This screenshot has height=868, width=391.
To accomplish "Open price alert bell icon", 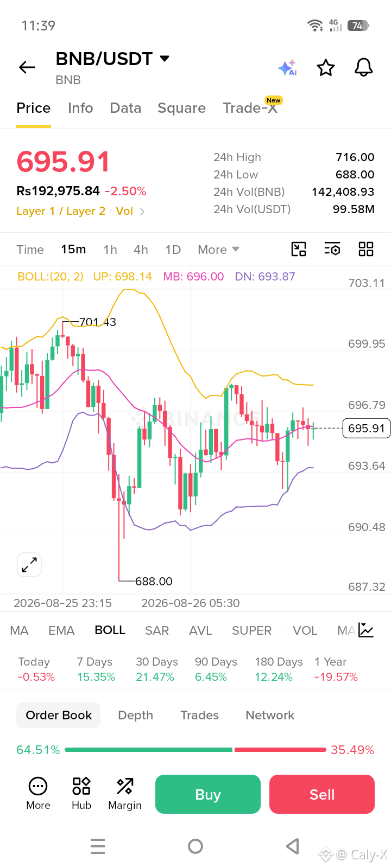I will (364, 68).
